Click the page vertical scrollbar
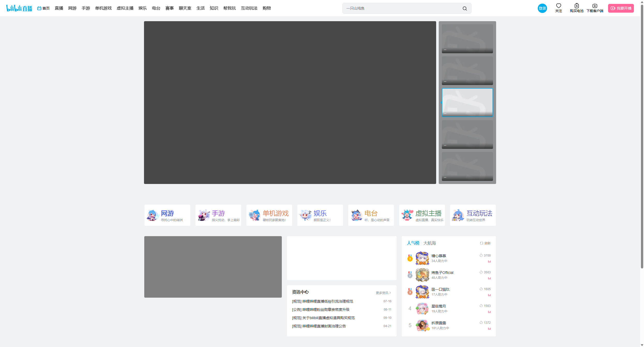 click(642, 136)
